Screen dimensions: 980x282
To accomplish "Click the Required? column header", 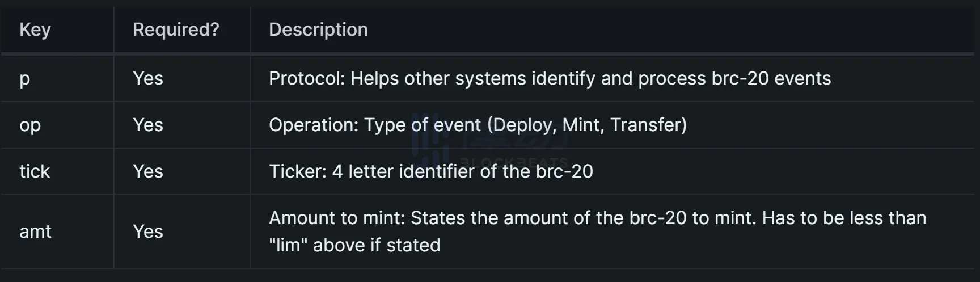I will [x=176, y=30].
